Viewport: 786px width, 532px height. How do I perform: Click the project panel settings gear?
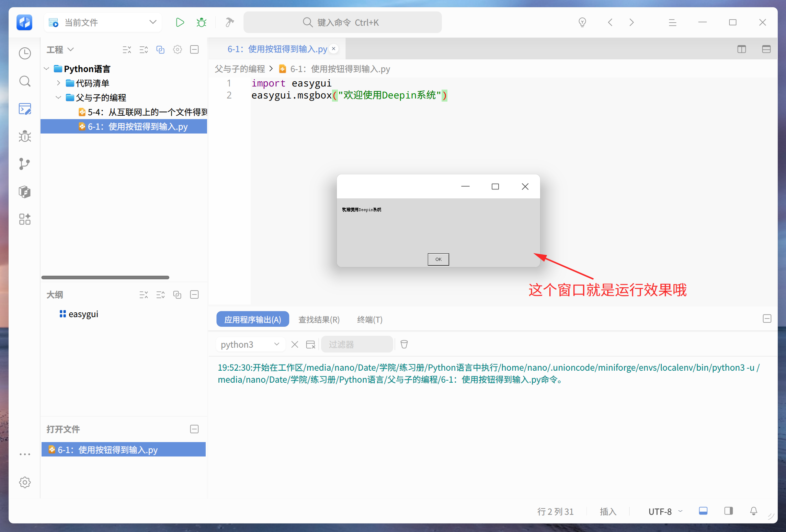click(x=178, y=50)
